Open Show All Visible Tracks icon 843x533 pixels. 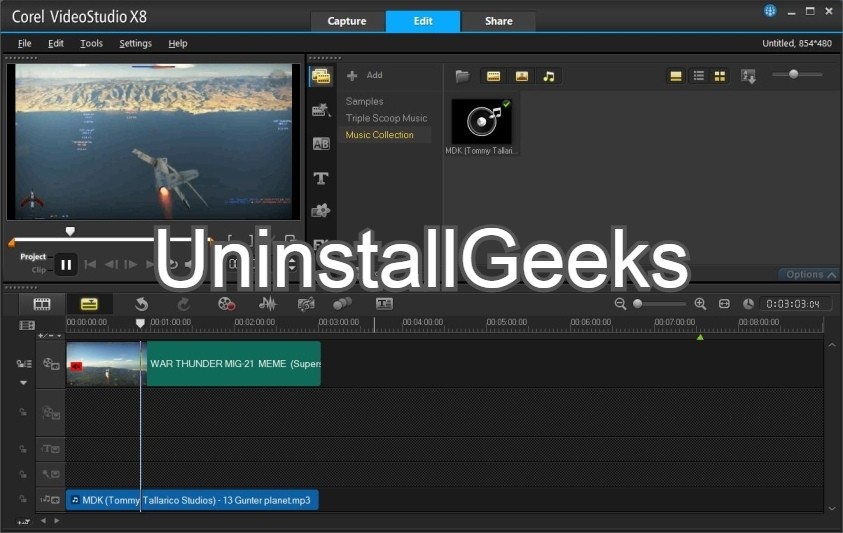27,325
